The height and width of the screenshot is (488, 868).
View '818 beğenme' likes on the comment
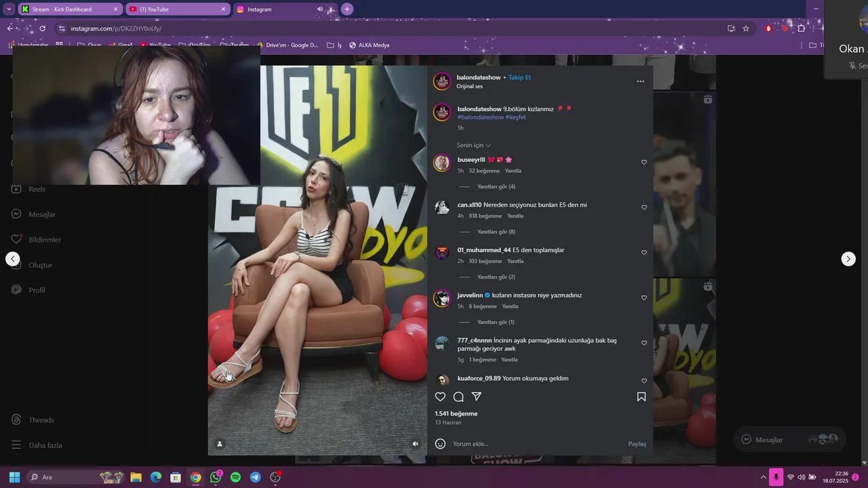[486, 216]
